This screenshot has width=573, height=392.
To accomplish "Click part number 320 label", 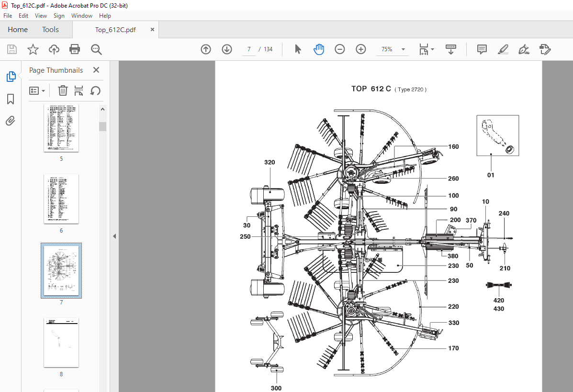I will click(270, 162).
